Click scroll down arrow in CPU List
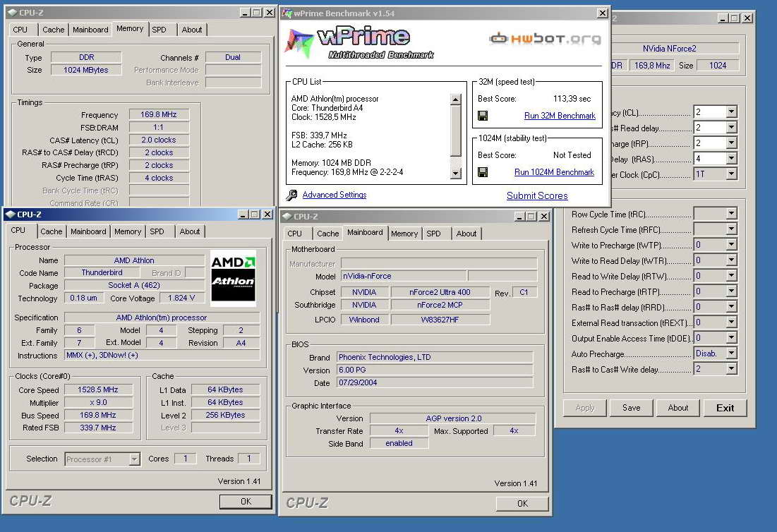Viewport: 777px width, 532px height. tap(456, 174)
